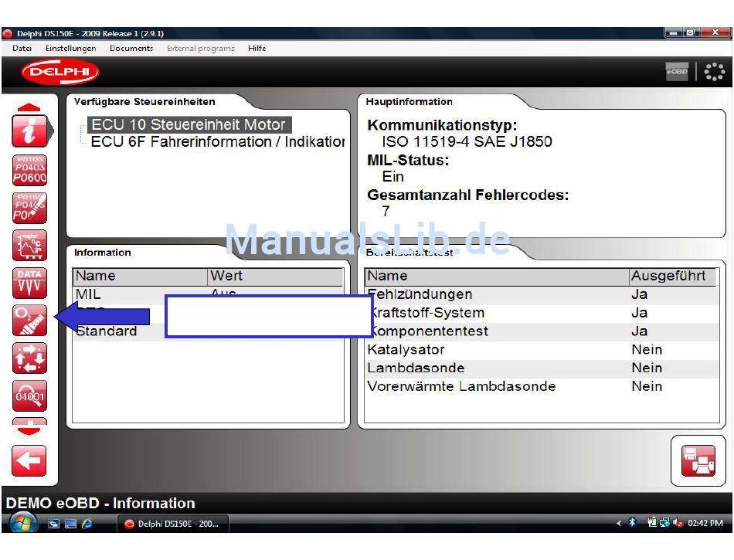Select the Komponententest row
This screenshot has width=734, height=560.
542,331
